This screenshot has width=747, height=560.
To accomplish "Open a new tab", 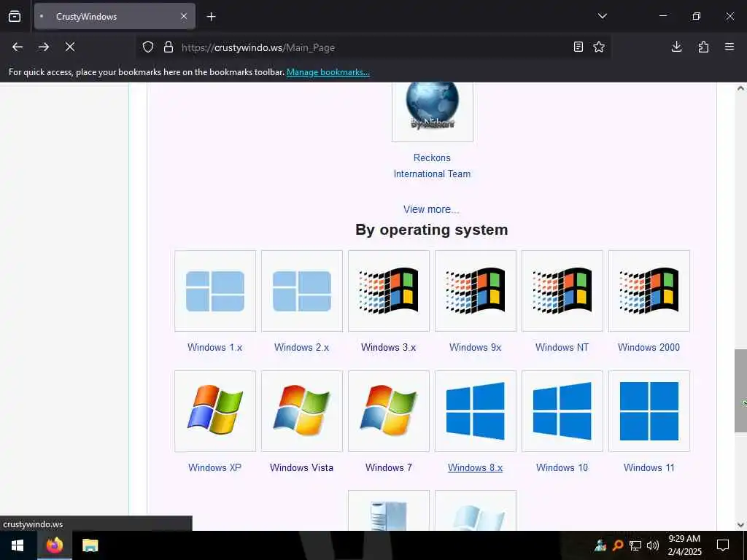I will coord(211,17).
